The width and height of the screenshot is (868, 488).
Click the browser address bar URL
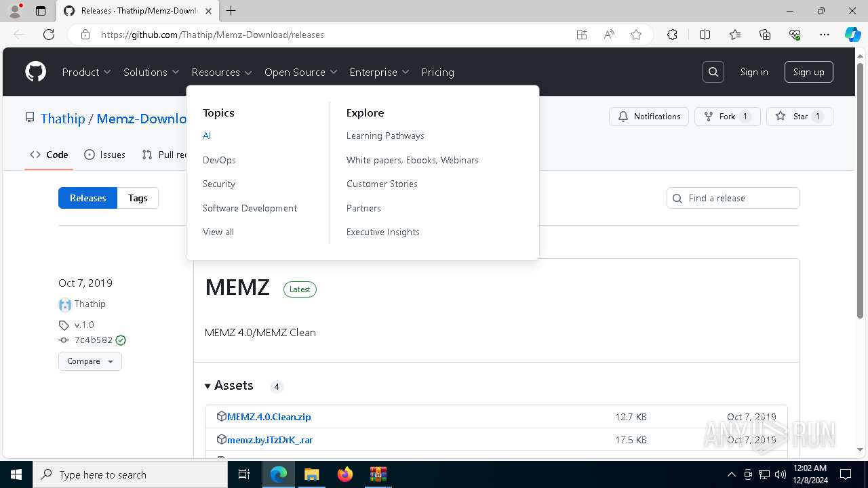tap(212, 35)
